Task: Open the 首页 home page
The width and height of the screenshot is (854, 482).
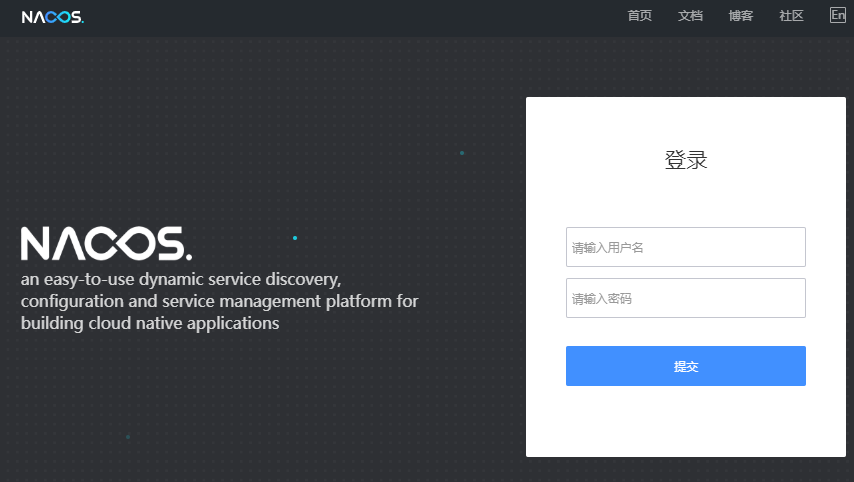Action: tap(639, 16)
